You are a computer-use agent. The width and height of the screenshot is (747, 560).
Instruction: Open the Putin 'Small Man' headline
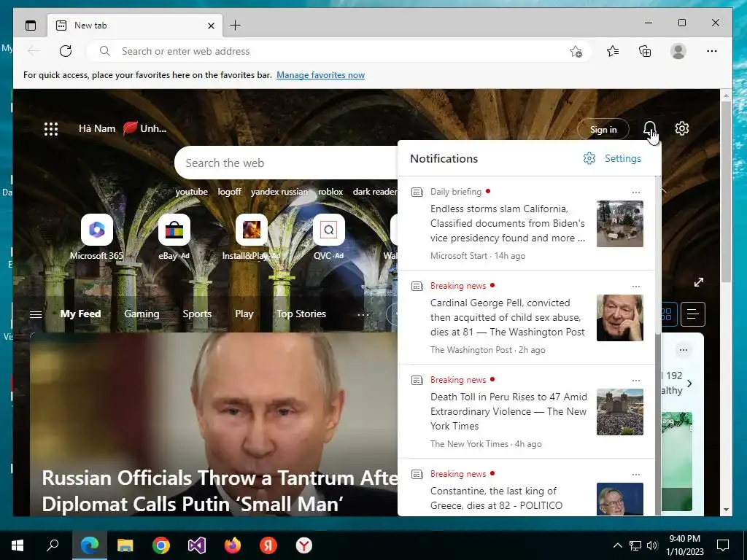click(220, 491)
